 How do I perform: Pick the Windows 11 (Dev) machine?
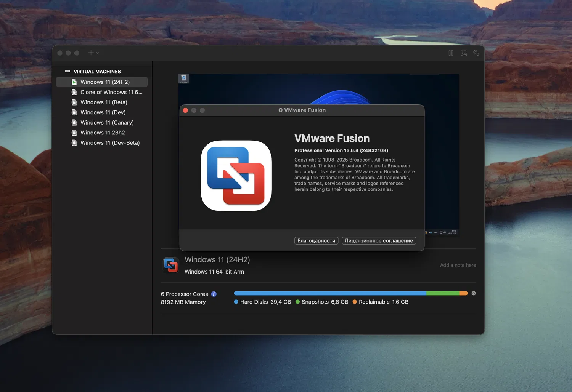click(x=102, y=112)
